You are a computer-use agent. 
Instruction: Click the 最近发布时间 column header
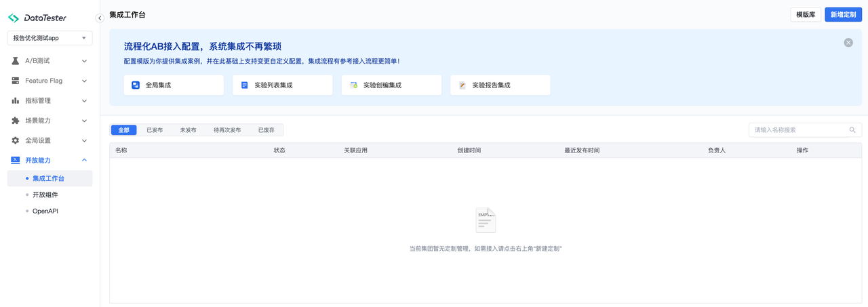coord(582,150)
